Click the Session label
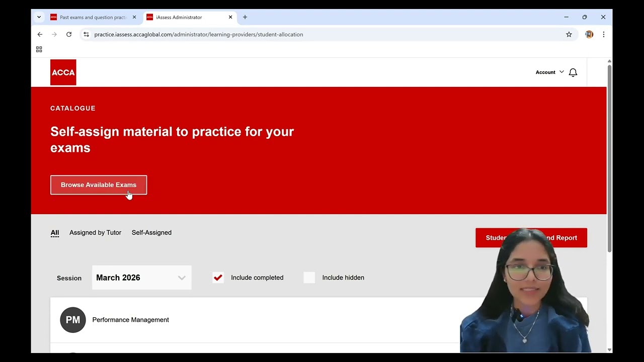Image resolution: width=644 pixels, height=362 pixels. 69,278
